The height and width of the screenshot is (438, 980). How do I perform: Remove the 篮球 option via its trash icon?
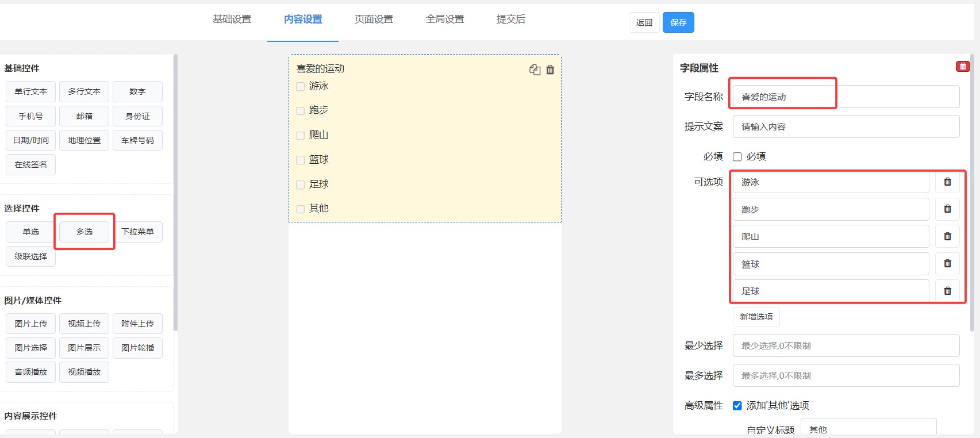947,264
